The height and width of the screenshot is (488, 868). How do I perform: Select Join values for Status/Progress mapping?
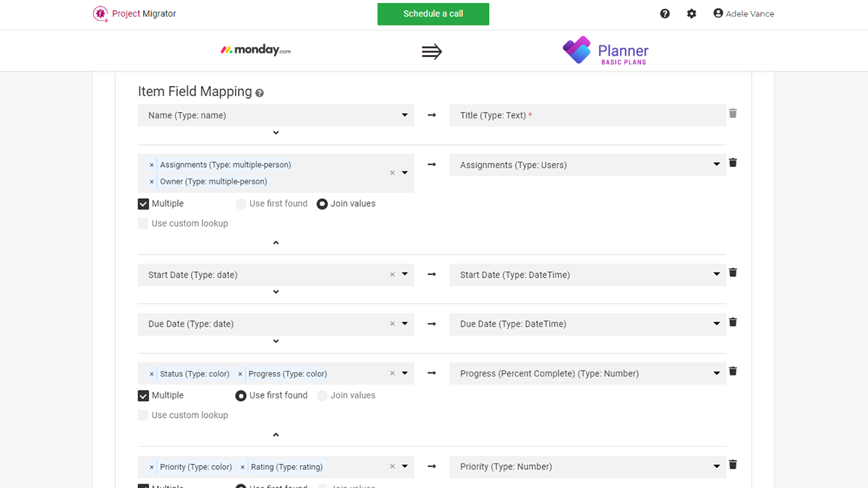[323, 395]
